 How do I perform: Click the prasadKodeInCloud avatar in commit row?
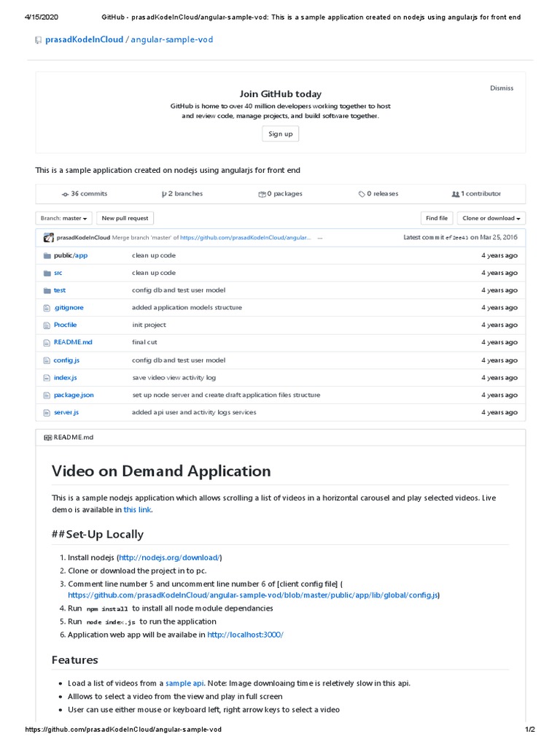(49, 238)
